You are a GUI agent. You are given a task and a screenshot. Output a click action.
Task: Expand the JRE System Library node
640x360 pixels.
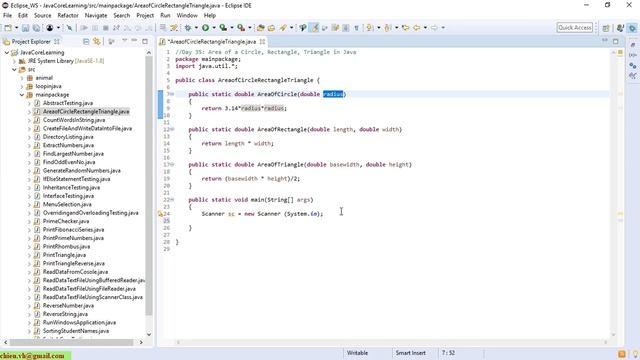tap(14, 61)
